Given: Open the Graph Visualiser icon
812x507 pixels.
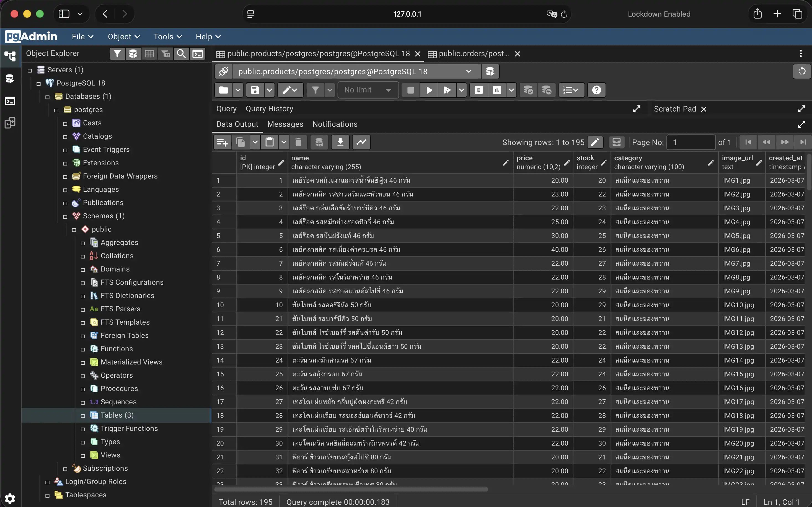Looking at the screenshot, I should click(x=361, y=142).
